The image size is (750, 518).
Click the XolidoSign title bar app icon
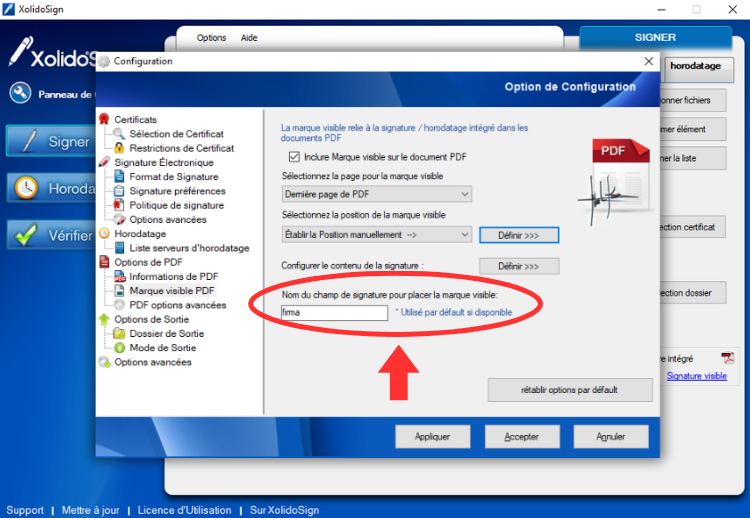point(9,9)
